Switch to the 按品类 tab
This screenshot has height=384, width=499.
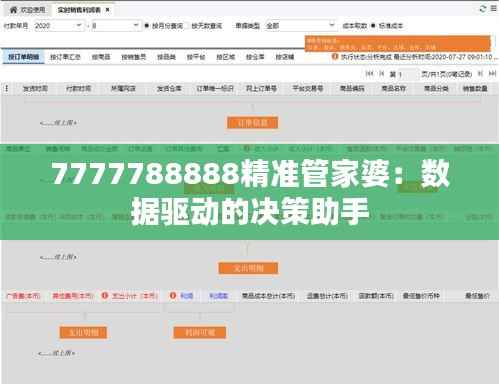click(x=166, y=57)
